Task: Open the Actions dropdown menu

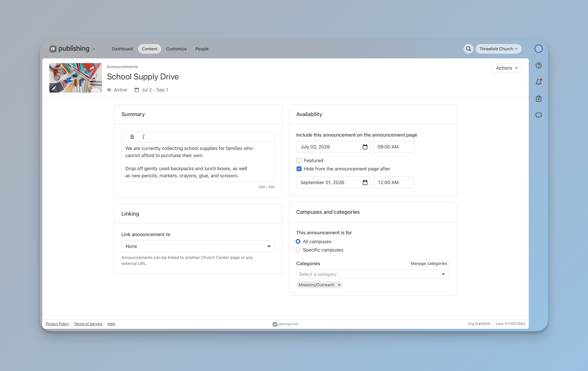Action: pos(507,68)
